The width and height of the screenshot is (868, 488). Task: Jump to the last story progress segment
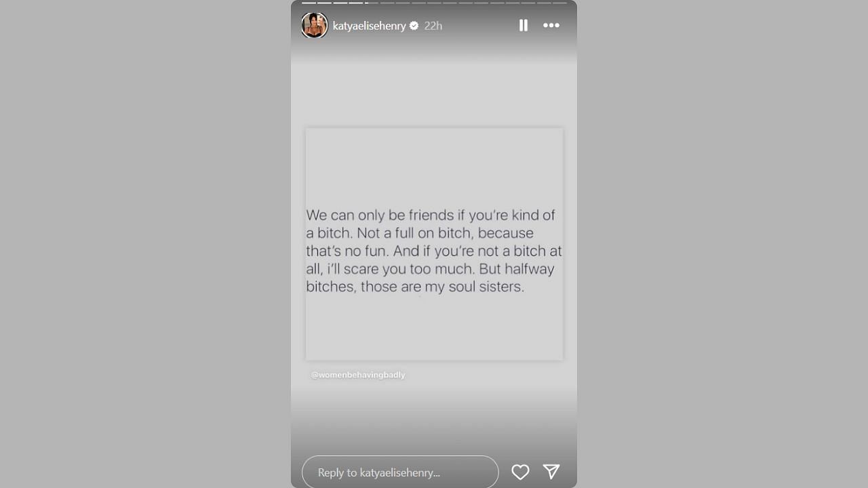pos(559,3)
